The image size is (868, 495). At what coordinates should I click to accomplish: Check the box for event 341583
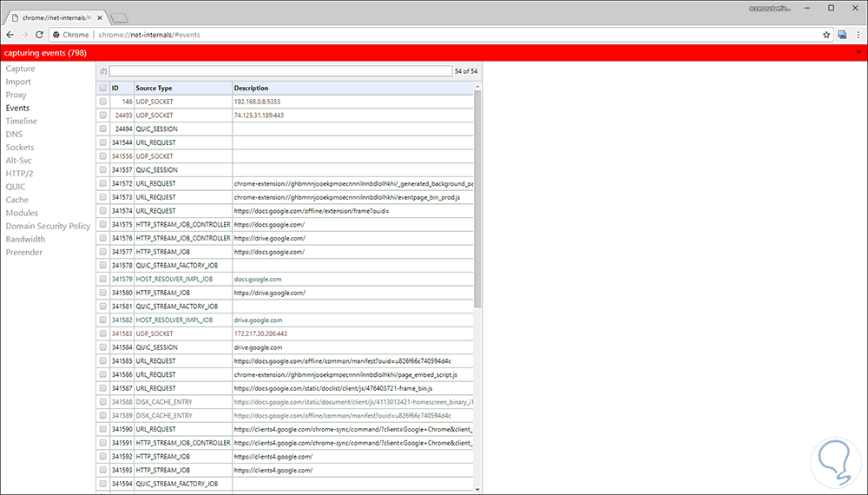(103, 333)
